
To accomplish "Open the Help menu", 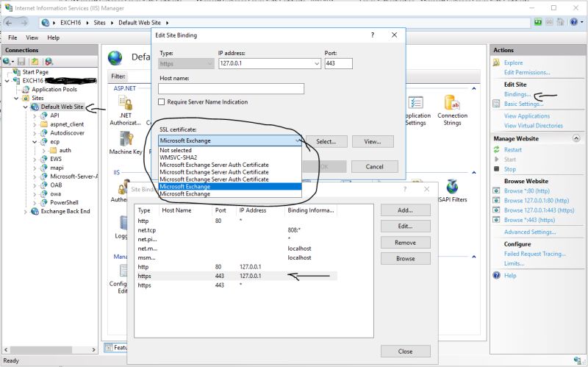I will 53,38.
